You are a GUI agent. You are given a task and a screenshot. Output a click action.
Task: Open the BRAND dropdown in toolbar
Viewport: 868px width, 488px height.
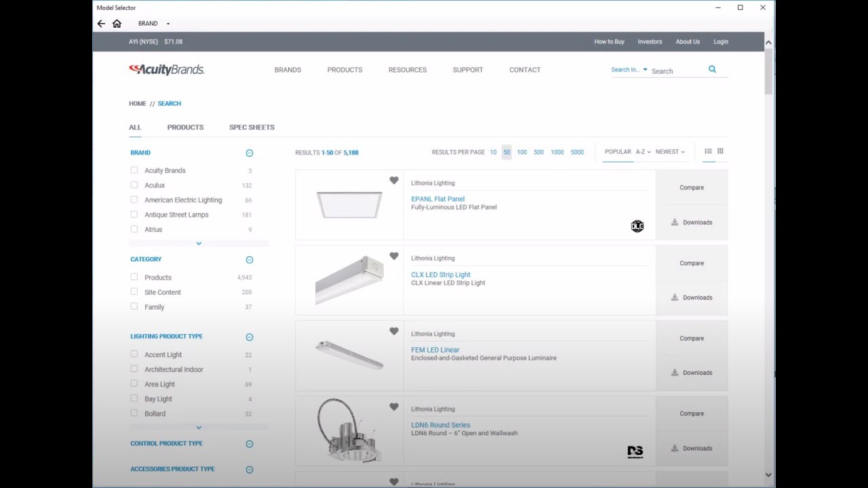154,24
